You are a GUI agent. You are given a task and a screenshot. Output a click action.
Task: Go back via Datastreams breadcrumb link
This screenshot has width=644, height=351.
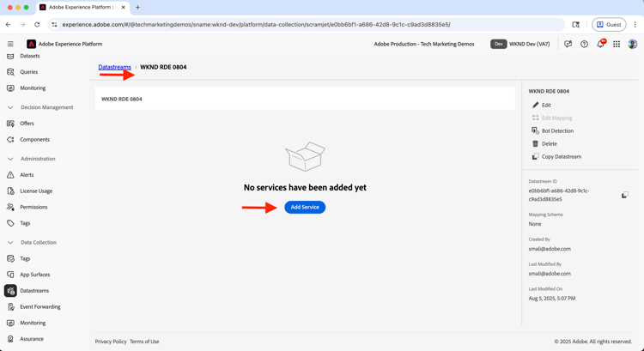tap(114, 67)
